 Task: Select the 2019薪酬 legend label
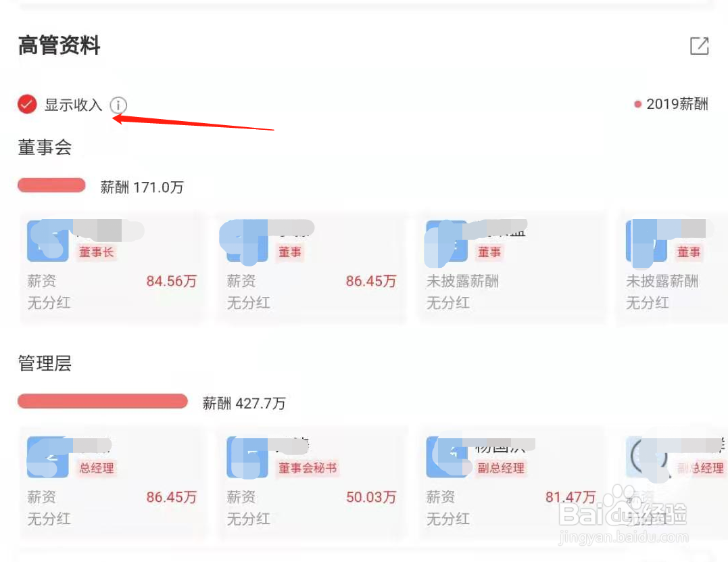click(x=677, y=104)
